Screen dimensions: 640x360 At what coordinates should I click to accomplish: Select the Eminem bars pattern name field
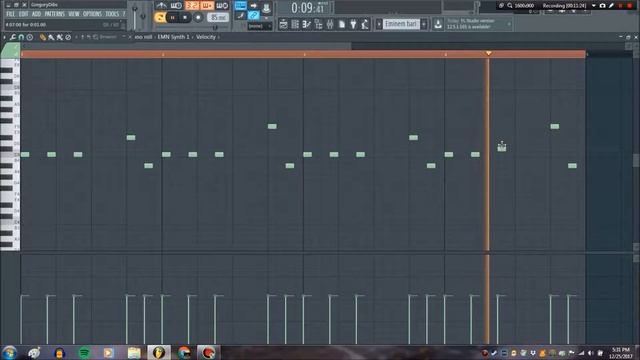(x=401, y=24)
